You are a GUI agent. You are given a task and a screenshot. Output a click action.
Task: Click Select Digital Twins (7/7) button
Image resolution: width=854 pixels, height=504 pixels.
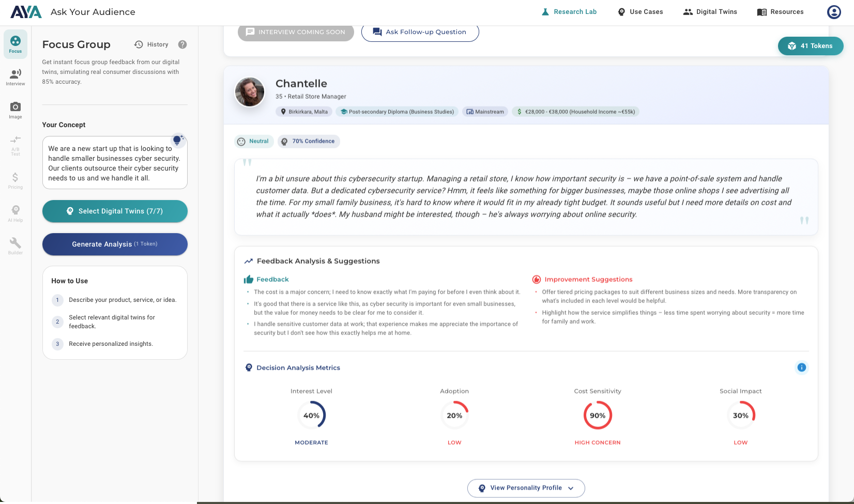click(x=115, y=211)
